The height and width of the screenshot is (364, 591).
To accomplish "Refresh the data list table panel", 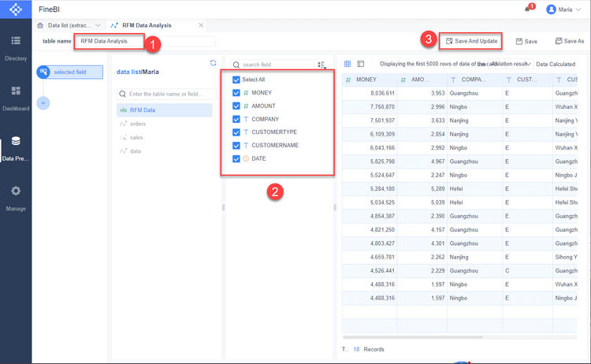I will pyautogui.click(x=213, y=64).
